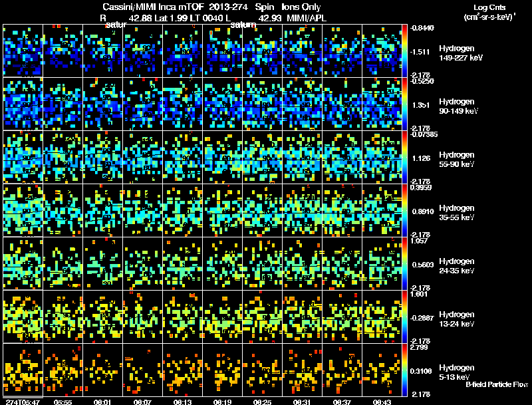Open the 5-13 keV panel at 06:31
This screenshot has width=532, height=405.
[302, 370]
